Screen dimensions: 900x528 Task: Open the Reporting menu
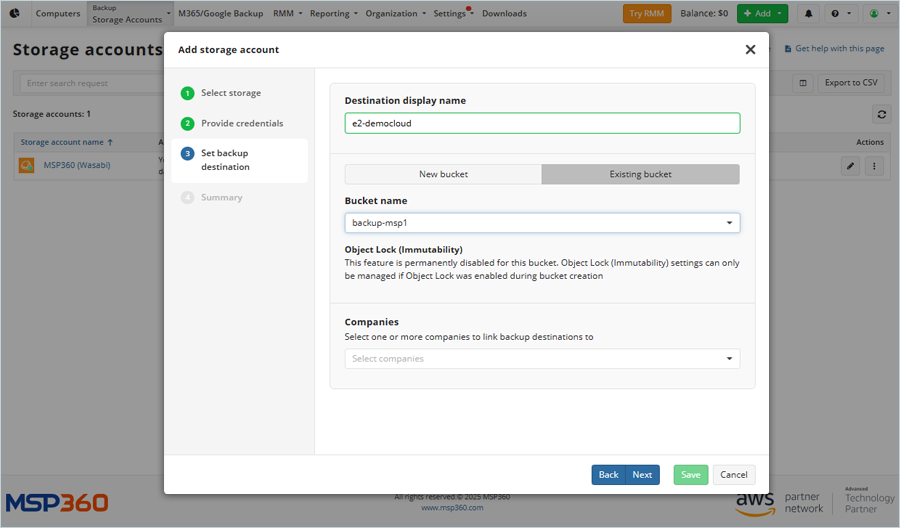329,14
